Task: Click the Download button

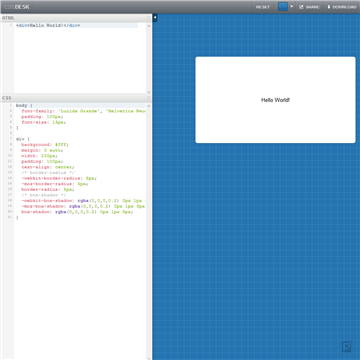Action: coord(342,7)
